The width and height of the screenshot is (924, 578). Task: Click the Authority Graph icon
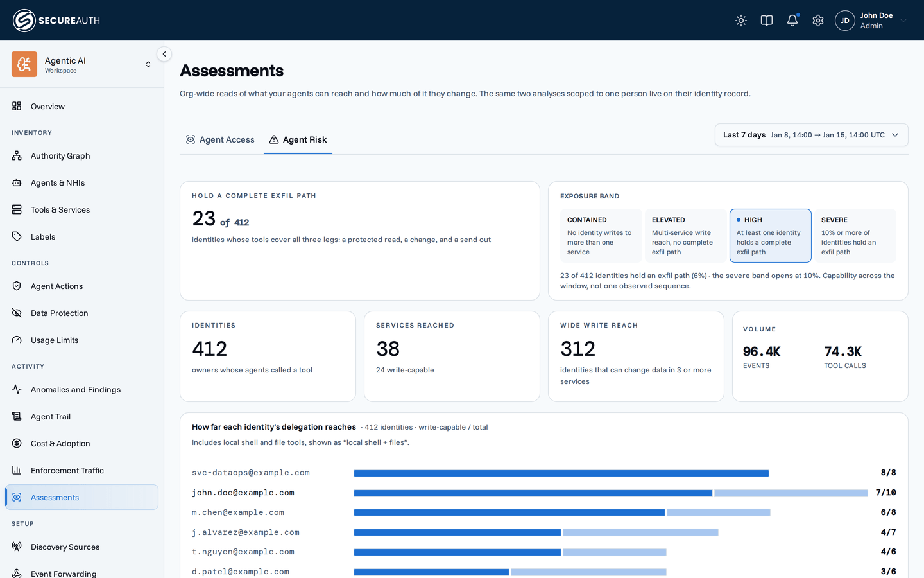(x=17, y=155)
